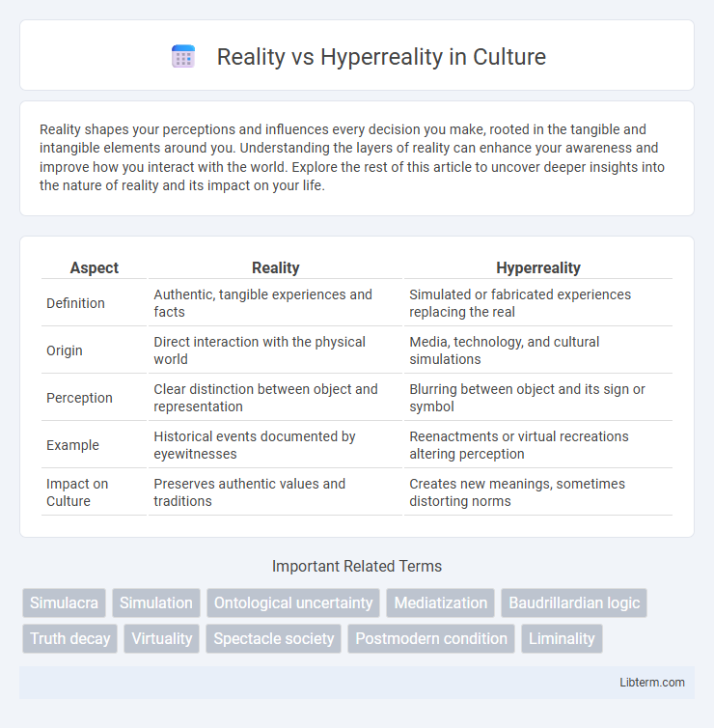The image size is (714, 728).
Task: Click the 'Reality vs Hyperreality in Culture' title
Action: point(381,57)
